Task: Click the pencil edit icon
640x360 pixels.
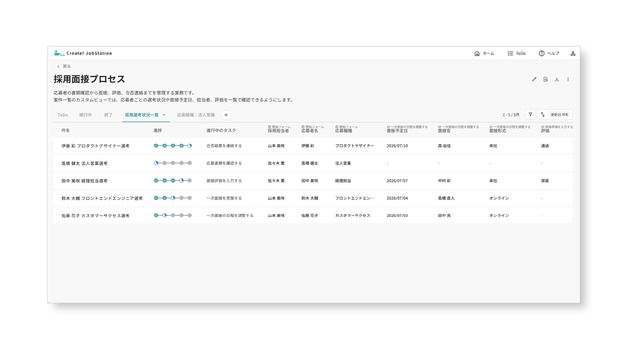Action: click(x=534, y=79)
